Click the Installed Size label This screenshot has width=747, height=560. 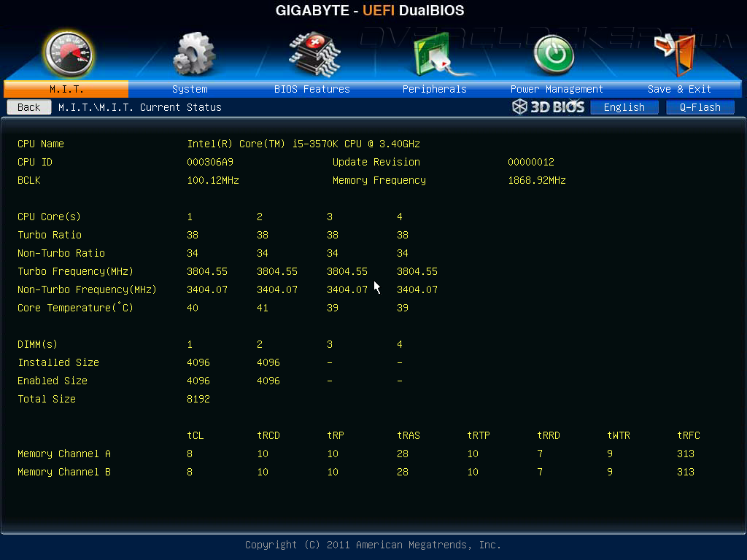(58, 362)
